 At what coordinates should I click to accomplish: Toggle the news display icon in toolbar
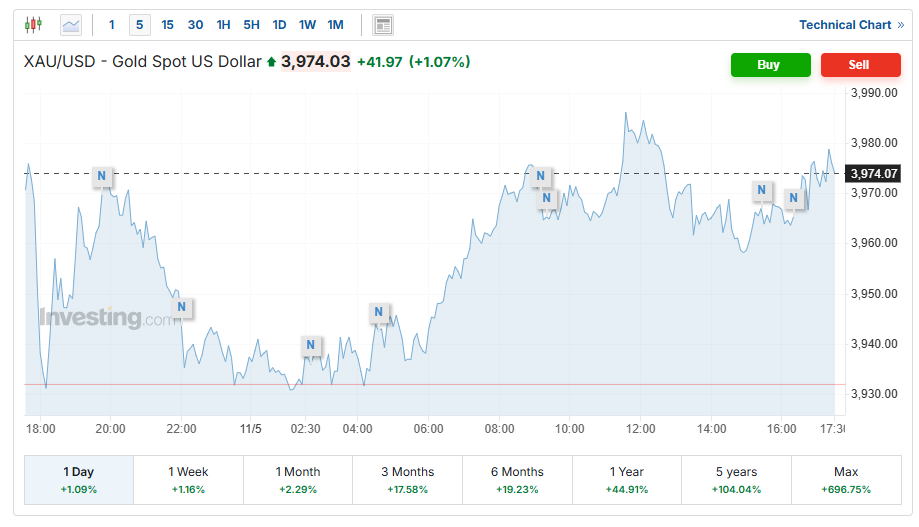(382, 25)
